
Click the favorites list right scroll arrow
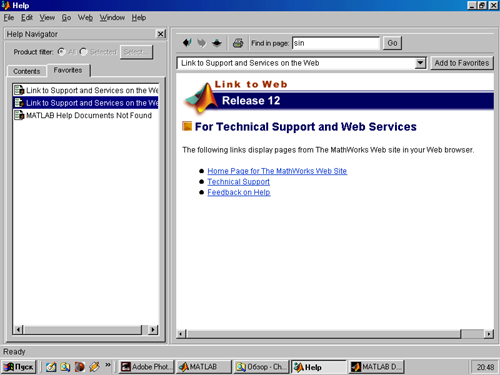(153, 330)
